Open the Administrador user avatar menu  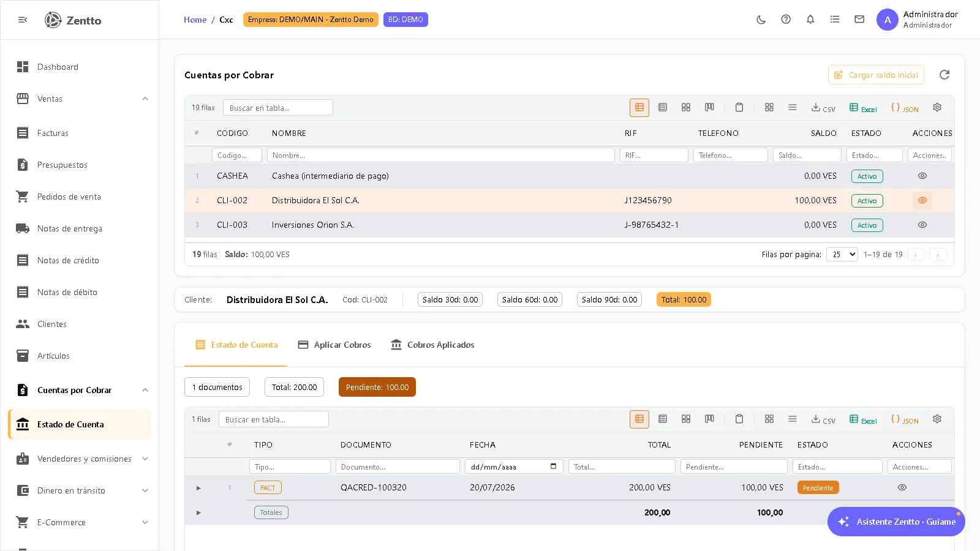point(888,20)
